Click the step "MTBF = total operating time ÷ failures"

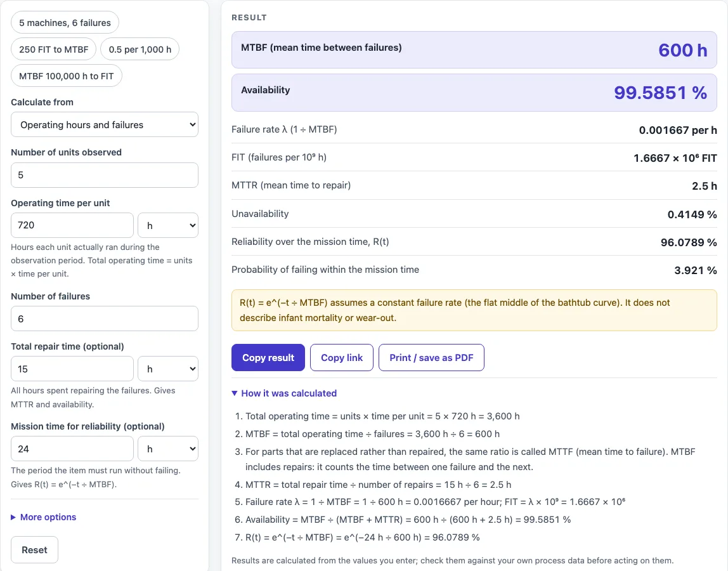[x=372, y=434]
